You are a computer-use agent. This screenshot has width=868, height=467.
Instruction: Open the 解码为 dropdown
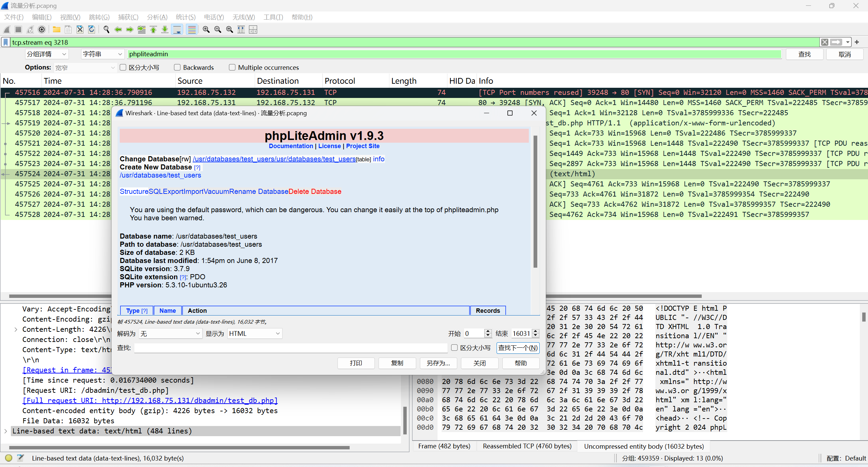pyautogui.click(x=171, y=333)
